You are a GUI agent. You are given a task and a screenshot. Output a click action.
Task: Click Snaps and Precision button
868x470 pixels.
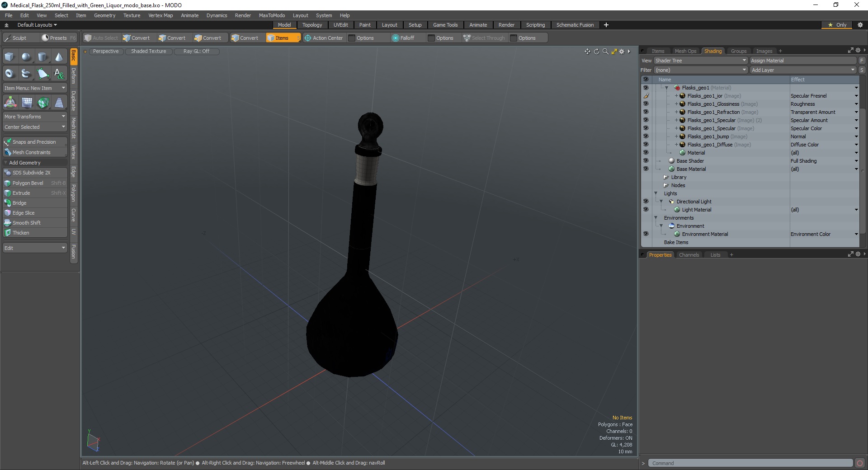(x=35, y=142)
